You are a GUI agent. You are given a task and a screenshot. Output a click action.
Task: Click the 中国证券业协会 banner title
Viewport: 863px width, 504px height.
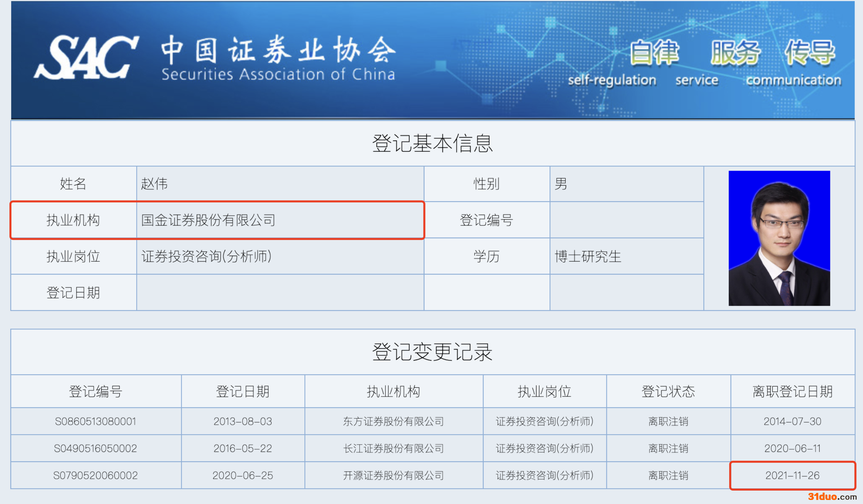pos(278,50)
